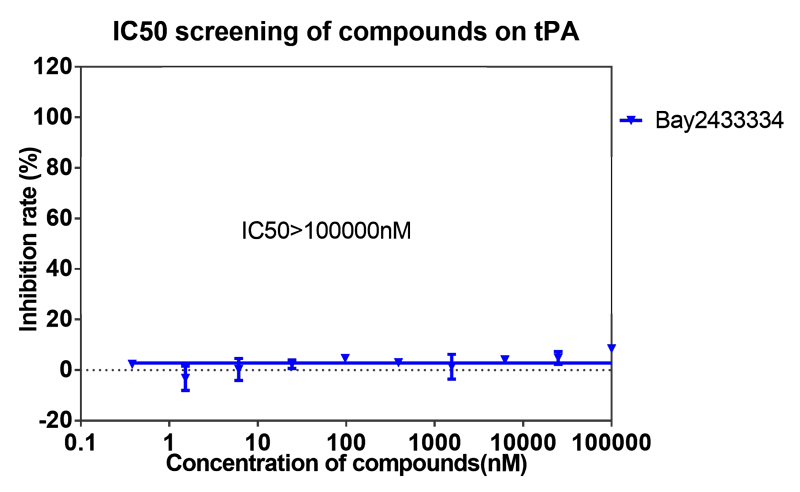The width and height of the screenshot is (800, 492).
Task: Click the rightmost blue data point on the plot edge
Action: [x=611, y=348]
